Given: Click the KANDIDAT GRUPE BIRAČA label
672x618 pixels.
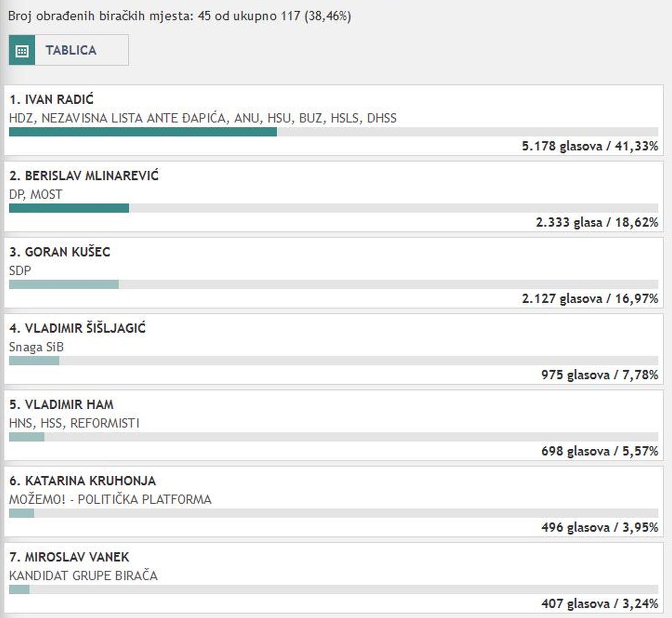Looking at the screenshot, I should 84,576.
